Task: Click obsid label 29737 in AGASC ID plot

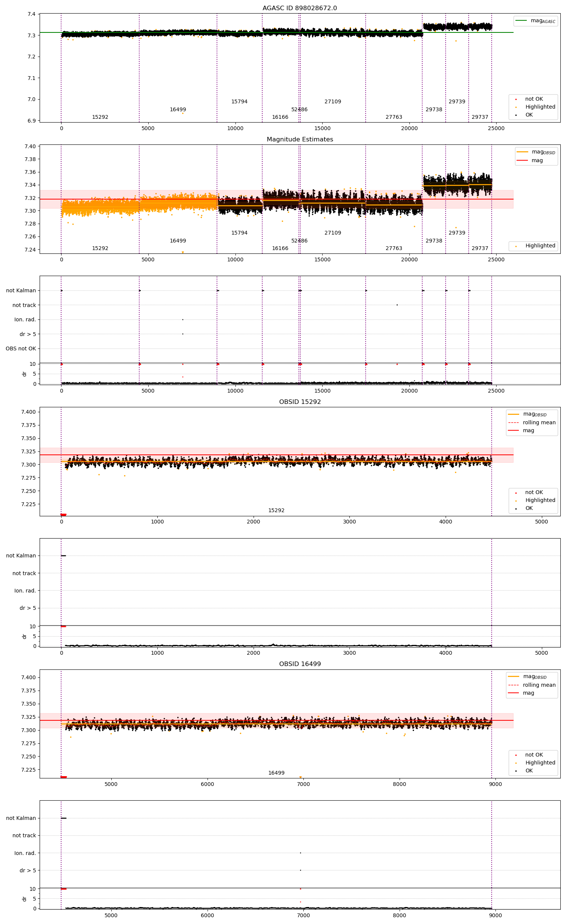Action: pyautogui.click(x=480, y=117)
